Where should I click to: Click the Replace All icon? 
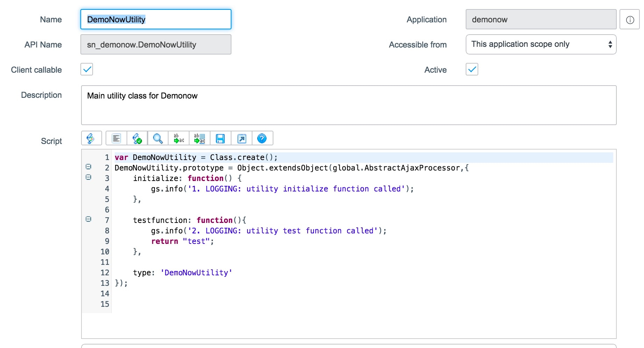tap(200, 138)
